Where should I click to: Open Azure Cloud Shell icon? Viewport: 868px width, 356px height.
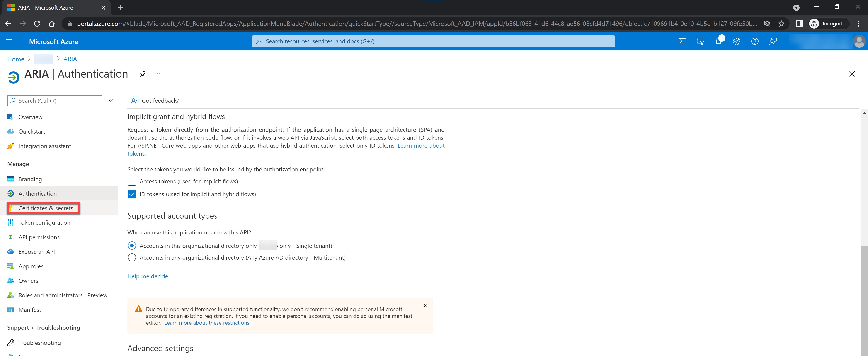(682, 41)
